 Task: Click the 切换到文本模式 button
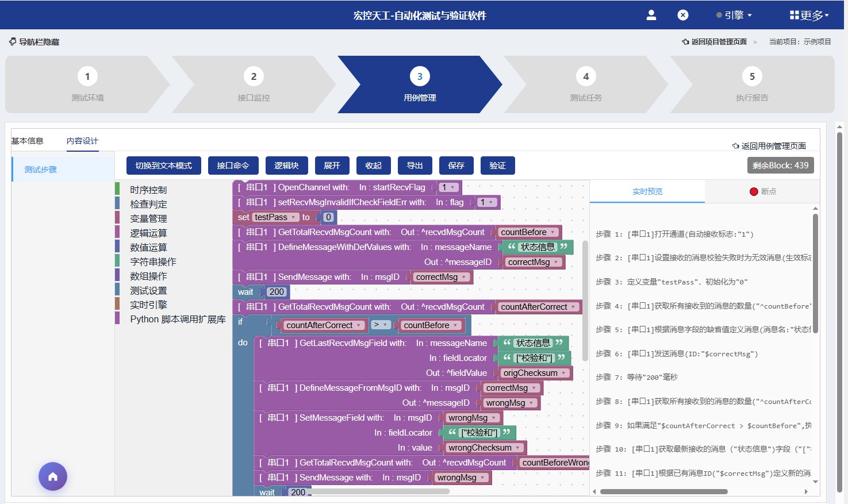click(163, 166)
